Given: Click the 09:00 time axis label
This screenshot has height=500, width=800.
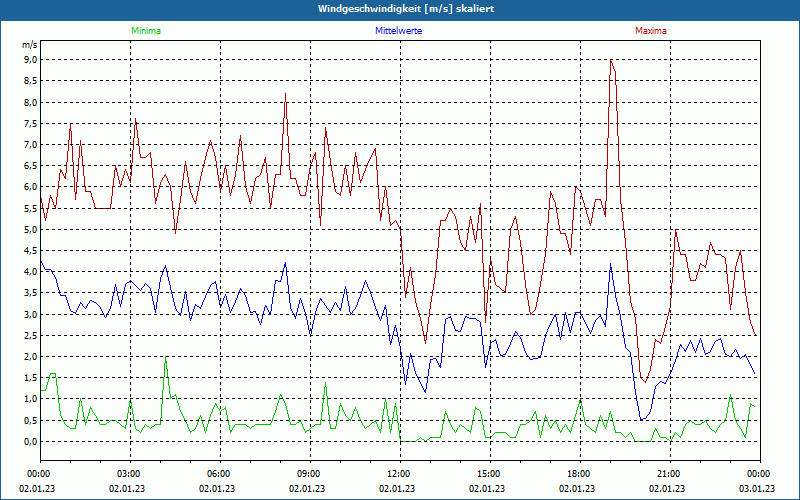Looking at the screenshot, I should point(307,474).
